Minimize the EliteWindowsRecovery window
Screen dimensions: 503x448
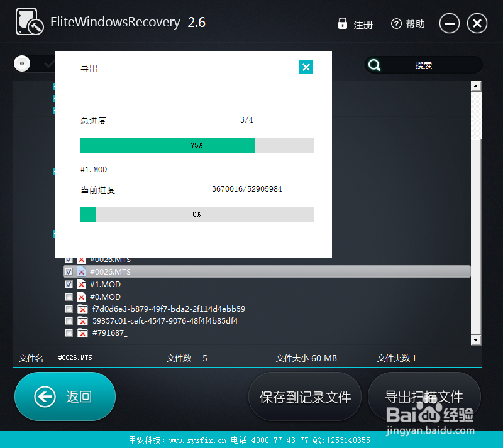[449, 23]
